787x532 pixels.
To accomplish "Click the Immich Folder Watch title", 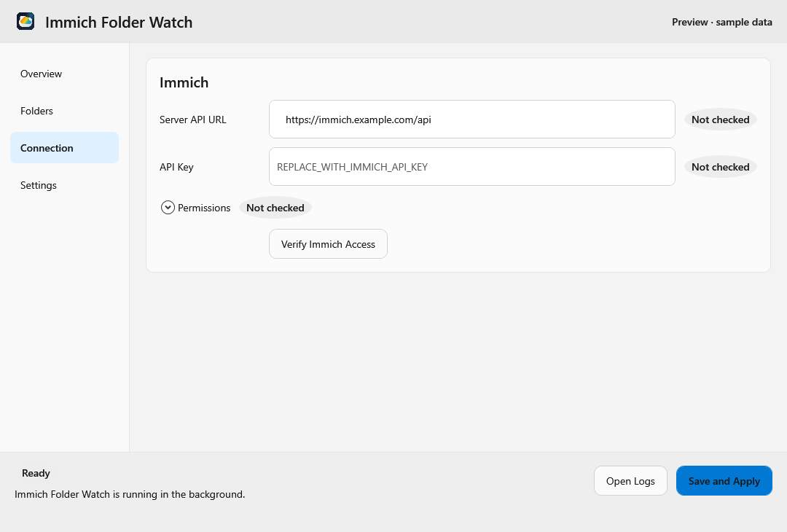I will (119, 22).
